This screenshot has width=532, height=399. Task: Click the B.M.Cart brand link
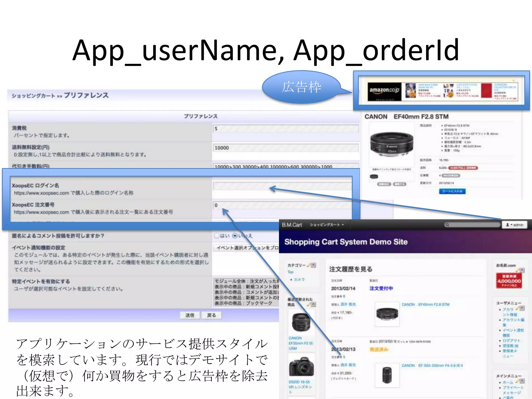pos(292,225)
